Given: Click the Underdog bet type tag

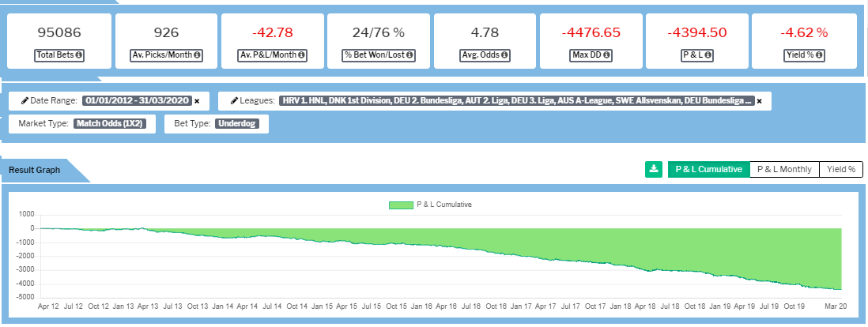Looking at the screenshot, I should (239, 123).
